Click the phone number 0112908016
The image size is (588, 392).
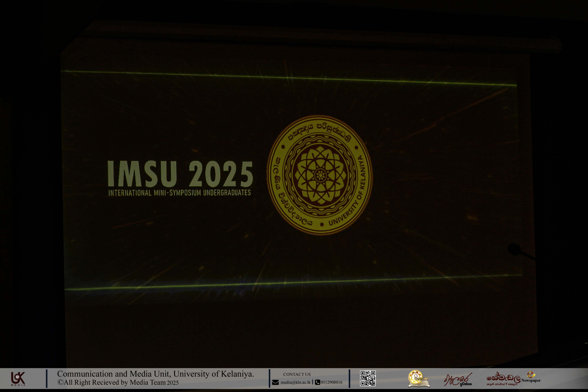tap(332, 382)
